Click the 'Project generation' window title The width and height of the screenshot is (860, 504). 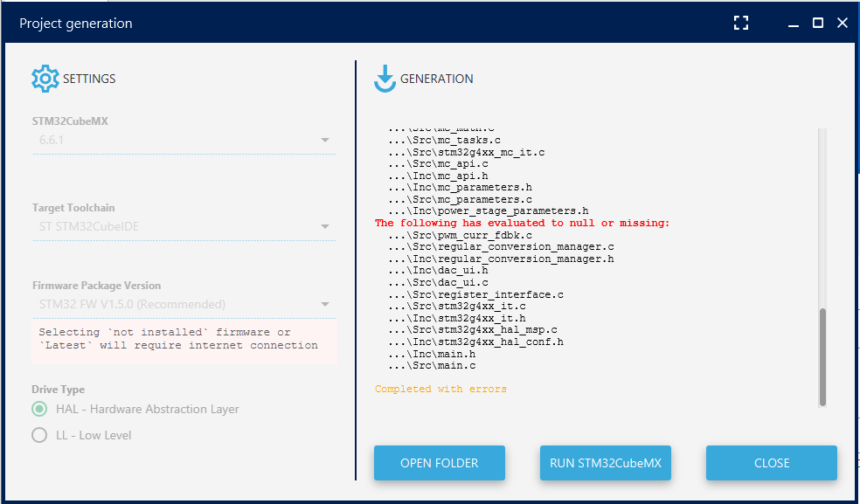tap(76, 24)
